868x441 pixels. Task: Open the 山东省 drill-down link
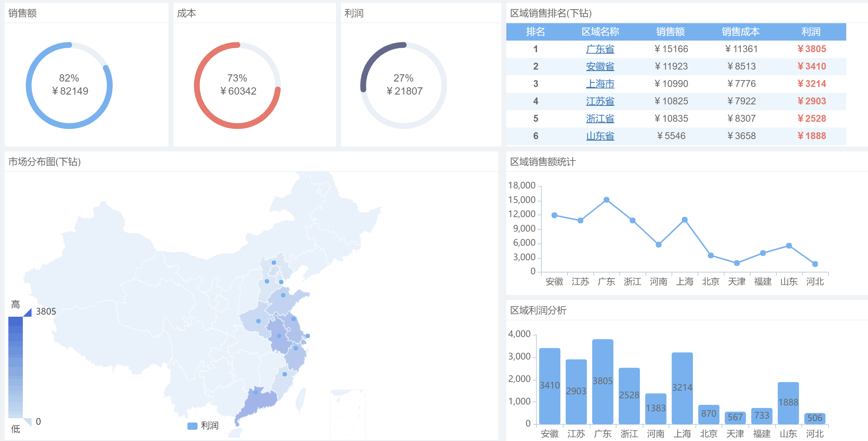[600, 136]
